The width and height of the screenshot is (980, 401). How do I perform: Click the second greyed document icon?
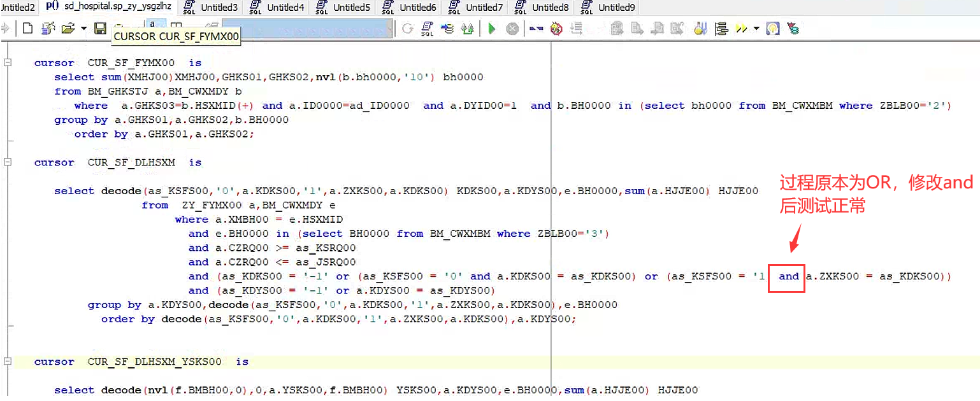point(637,29)
